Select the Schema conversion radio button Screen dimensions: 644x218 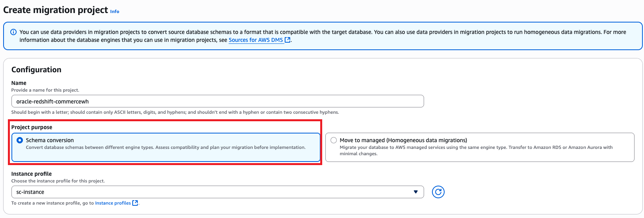click(20, 140)
